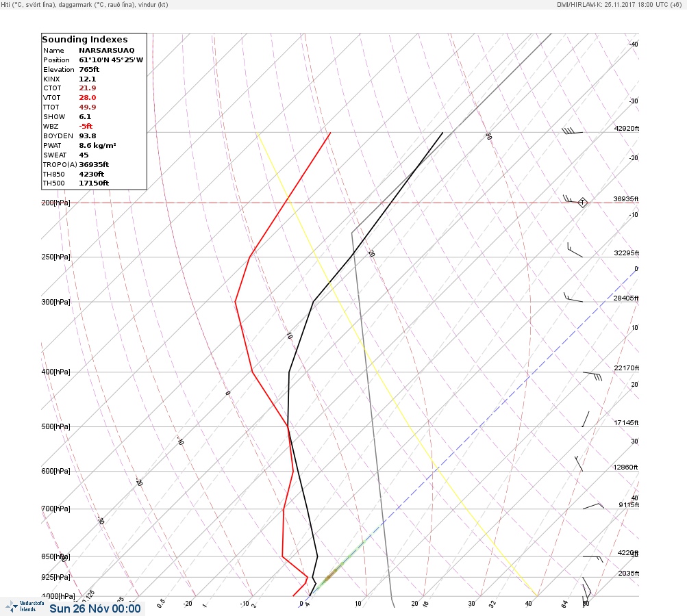The height and width of the screenshot is (616, 687).
Task: Click the 'Sun 26 Nóv 00:00' date label
Action: point(95,608)
